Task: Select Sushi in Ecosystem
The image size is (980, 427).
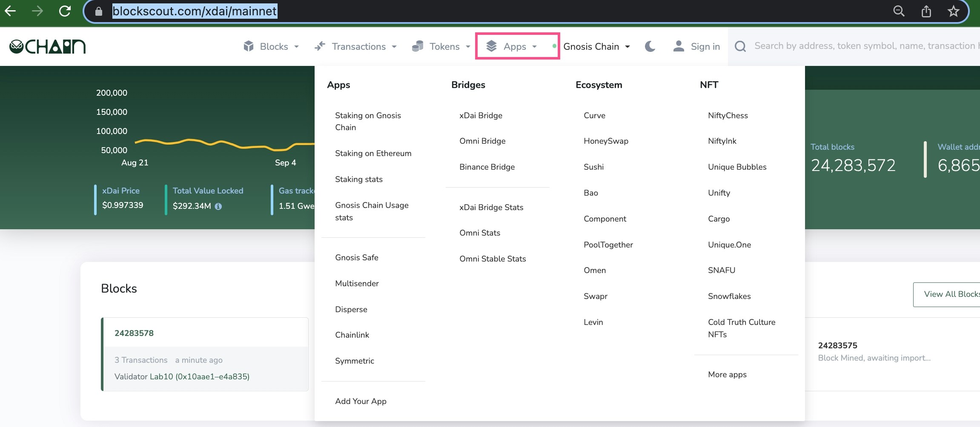Action: pyautogui.click(x=593, y=167)
